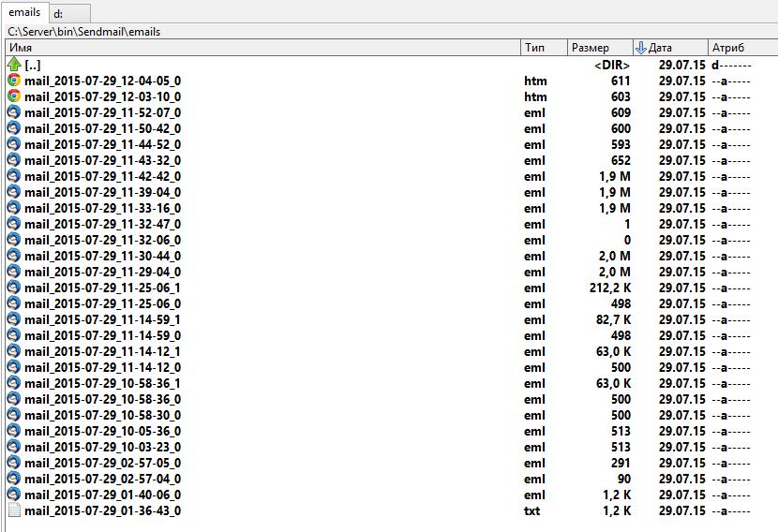Sort by Размер column header
Image resolution: width=778 pixels, height=532 pixels.
point(600,47)
